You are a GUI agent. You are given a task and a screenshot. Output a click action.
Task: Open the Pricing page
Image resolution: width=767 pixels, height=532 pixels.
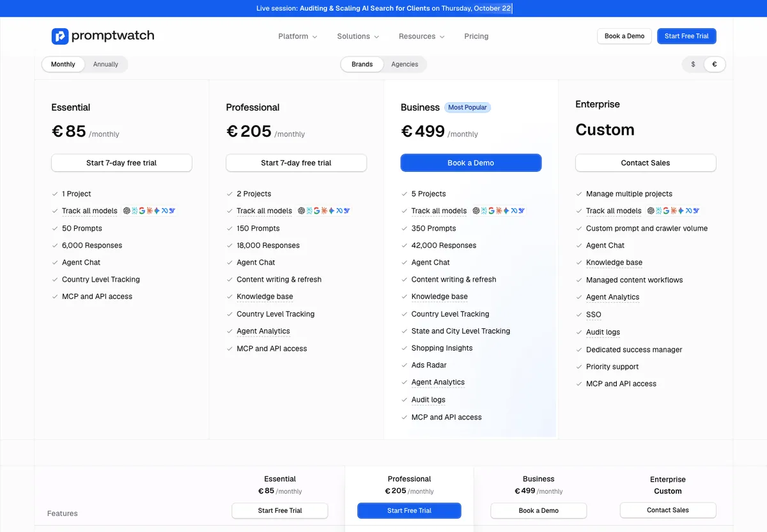[476, 36]
